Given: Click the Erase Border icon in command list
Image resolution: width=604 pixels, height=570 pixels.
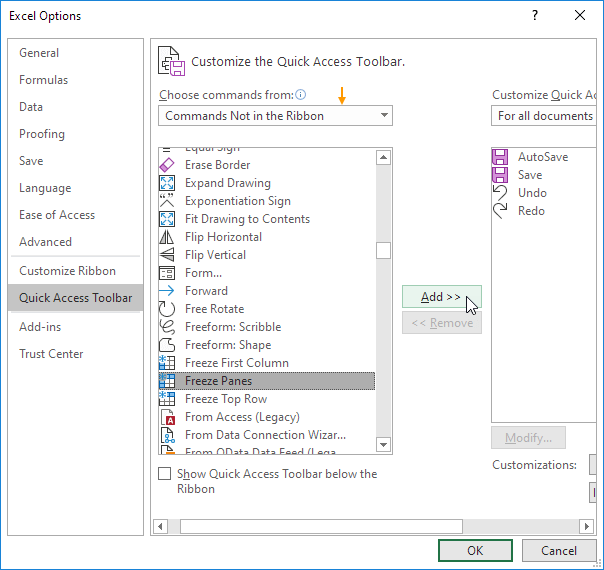Looking at the screenshot, I should pyautogui.click(x=167, y=165).
